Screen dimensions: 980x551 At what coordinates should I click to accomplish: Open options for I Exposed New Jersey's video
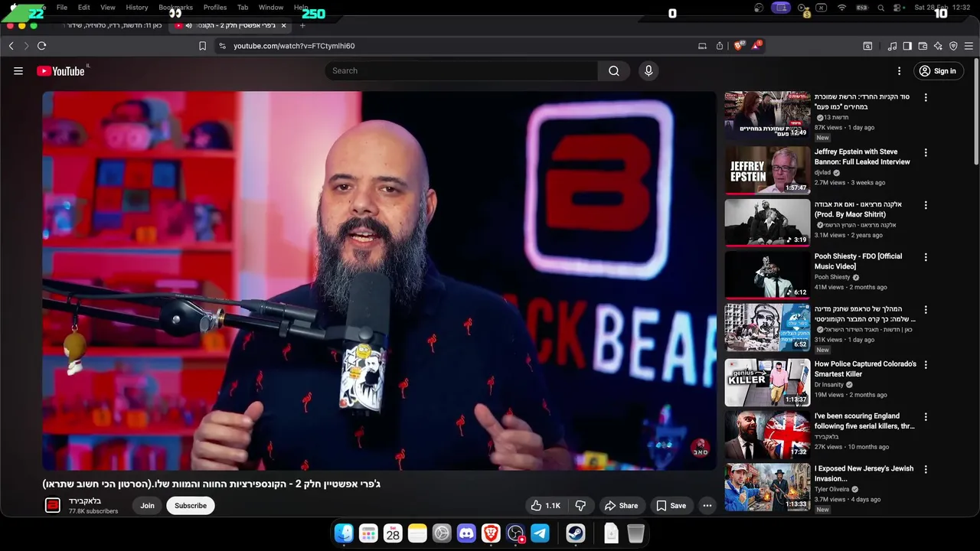coord(926,470)
